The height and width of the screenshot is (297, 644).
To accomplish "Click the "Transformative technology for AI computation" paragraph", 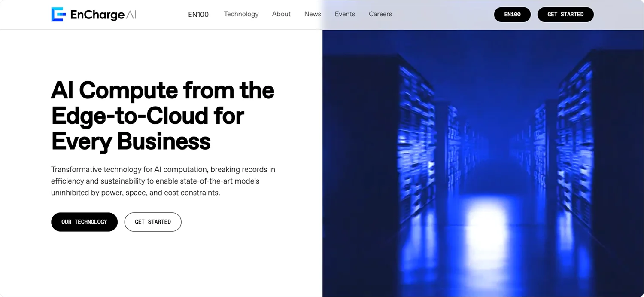I will pyautogui.click(x=163, y=181).
